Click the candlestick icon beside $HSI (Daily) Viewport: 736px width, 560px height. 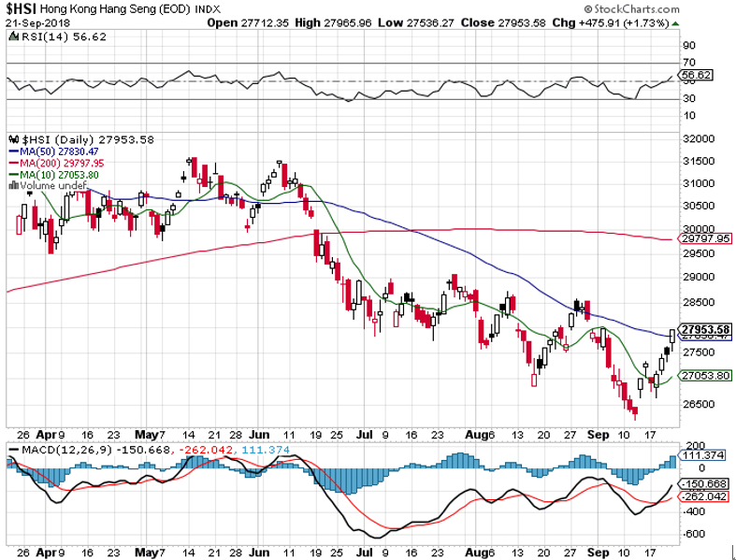point(14,140)
